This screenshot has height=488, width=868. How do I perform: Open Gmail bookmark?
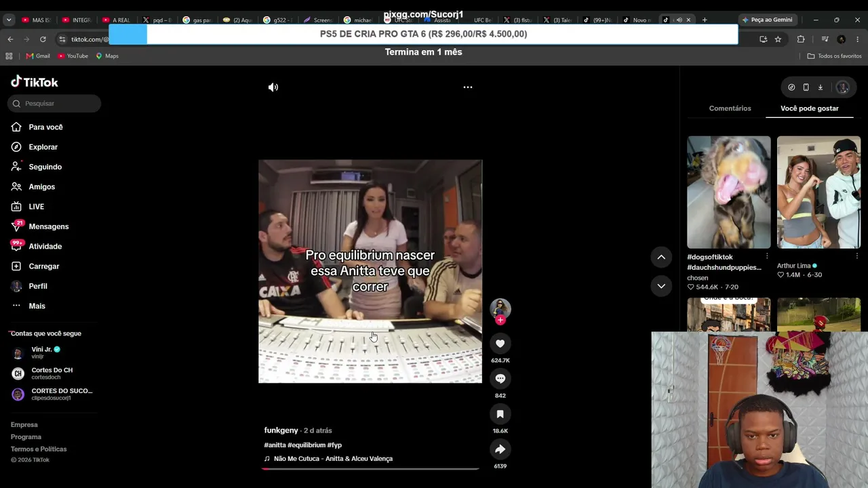pos(38,56)
